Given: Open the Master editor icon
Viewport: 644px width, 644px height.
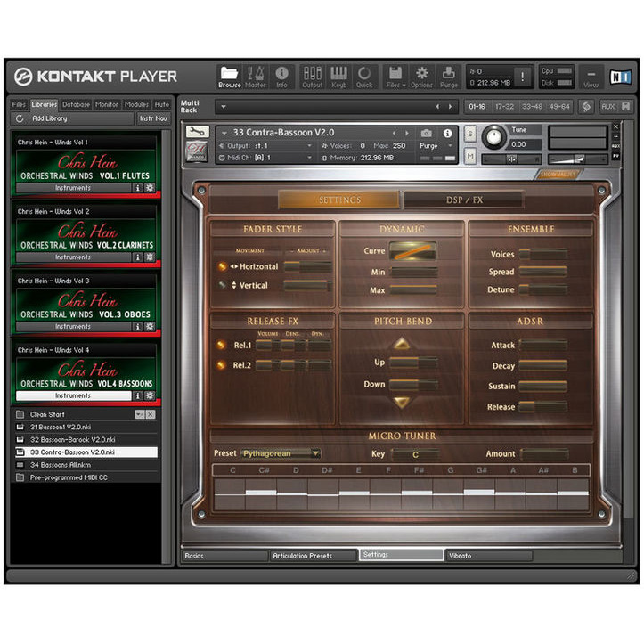Looking at the screenshot, I should [255, 77].
